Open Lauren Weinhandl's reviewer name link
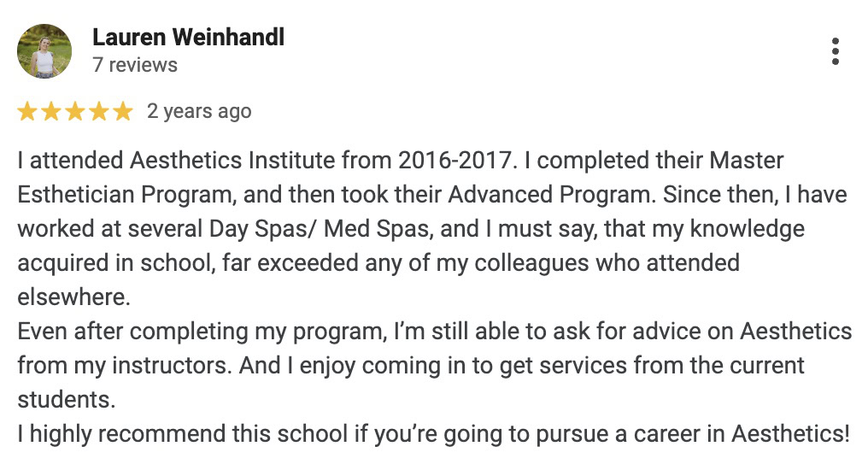The image size is (868, 470). coord(188,38)
